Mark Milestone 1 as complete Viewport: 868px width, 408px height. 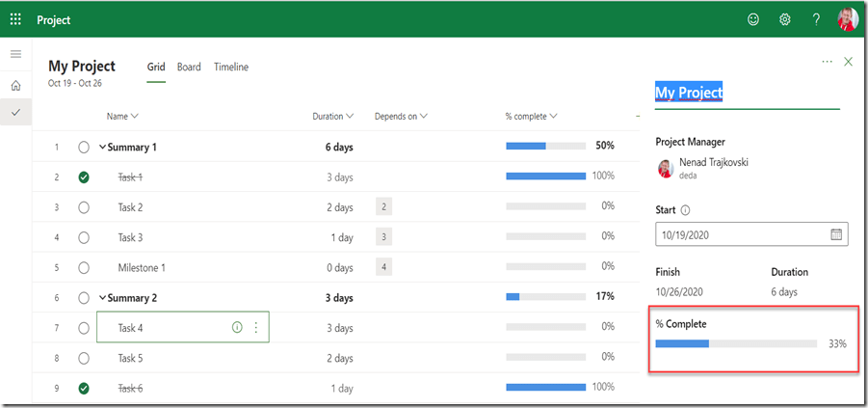point(84,267)
